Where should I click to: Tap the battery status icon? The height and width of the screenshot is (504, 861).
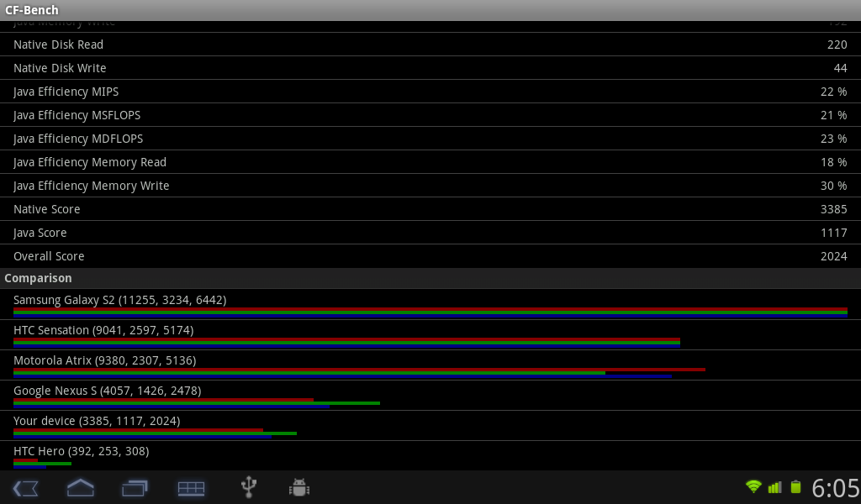(795, 486)
